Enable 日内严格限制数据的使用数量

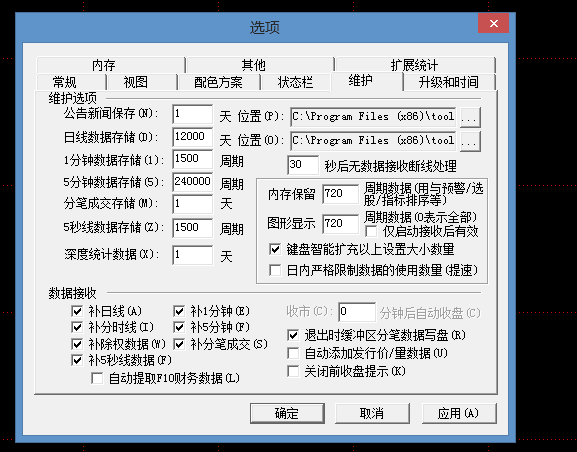click(x=275, y=270)
